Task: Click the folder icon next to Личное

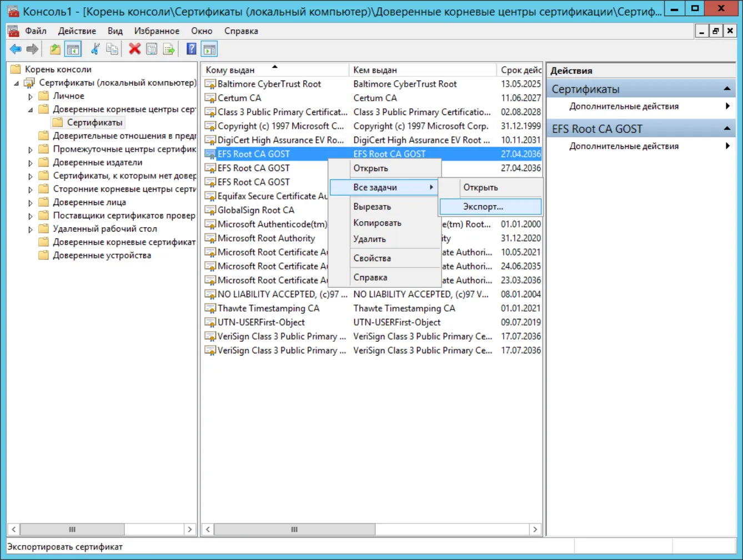Action: tap(44, 96)
